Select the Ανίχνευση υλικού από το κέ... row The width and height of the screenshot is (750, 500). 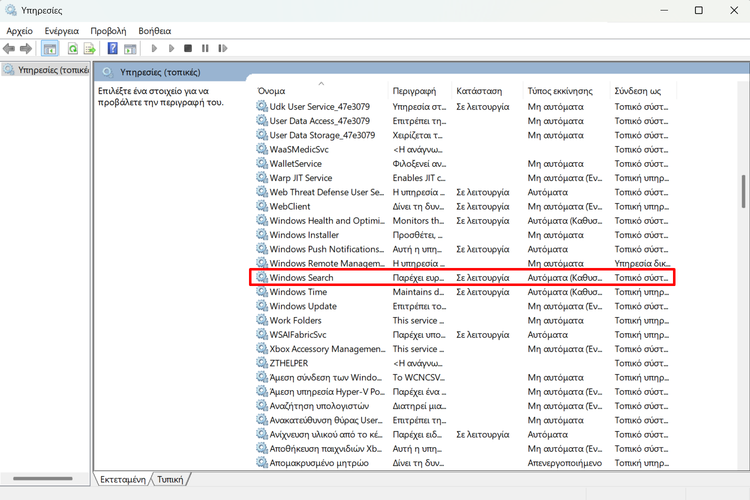pyautogui.click(x=463, y=434)
